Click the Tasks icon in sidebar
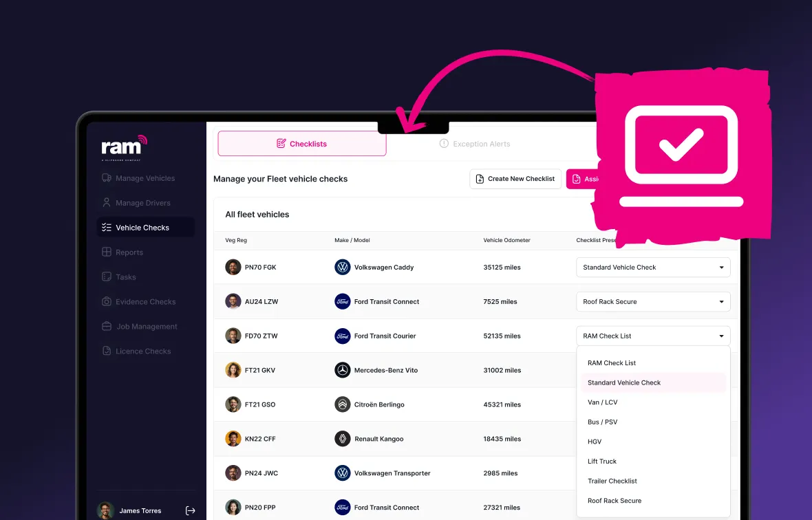Viewport: 812px width, 520px height. (107, 277)
